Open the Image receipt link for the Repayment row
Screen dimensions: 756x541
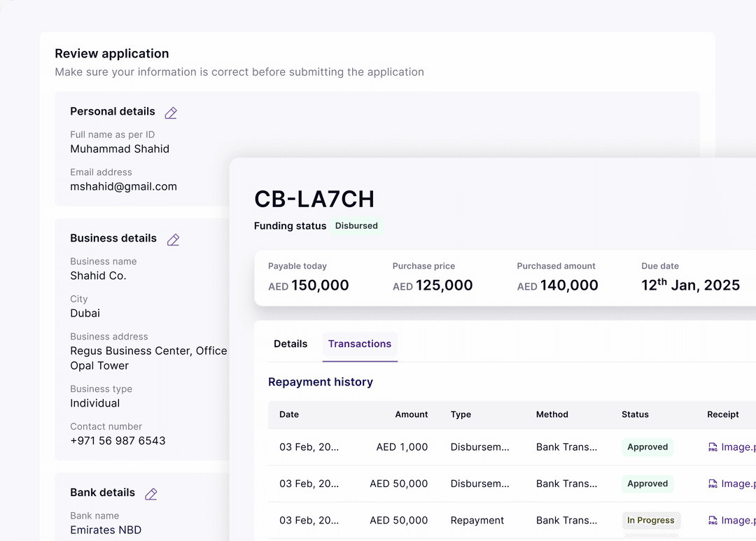pyautogui.click(x=738, y=521)
